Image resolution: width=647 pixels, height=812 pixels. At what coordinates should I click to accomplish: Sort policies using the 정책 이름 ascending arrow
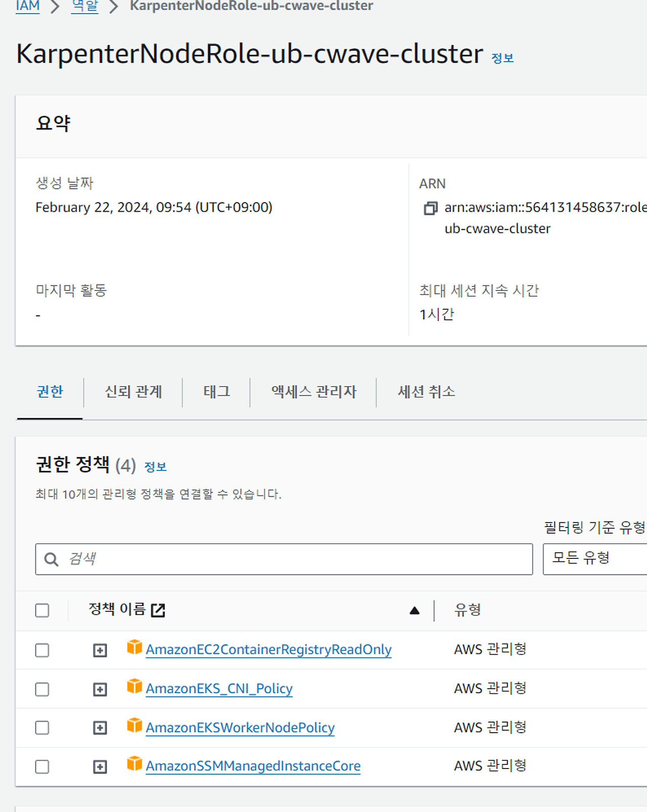pos(414,610)
